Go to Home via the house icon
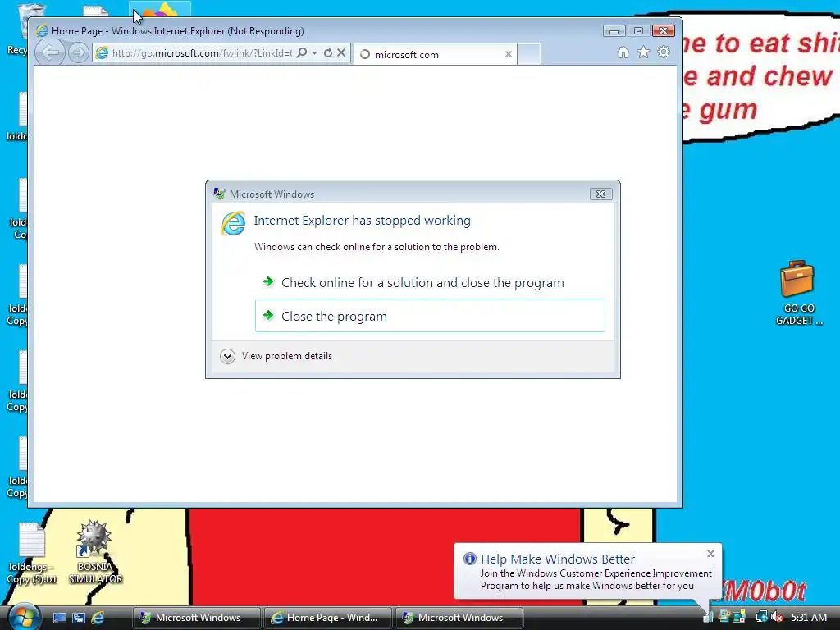The image size is (840, 630). click(623, 52)
